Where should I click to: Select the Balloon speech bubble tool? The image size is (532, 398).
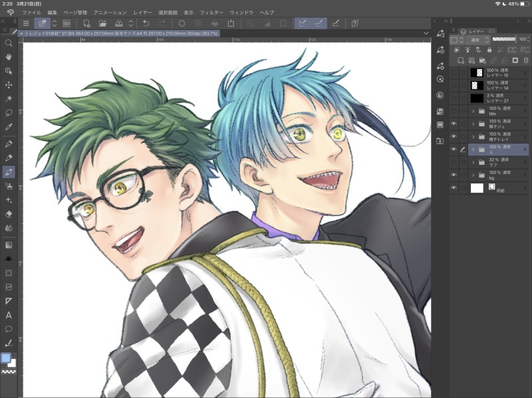[9, 329]
